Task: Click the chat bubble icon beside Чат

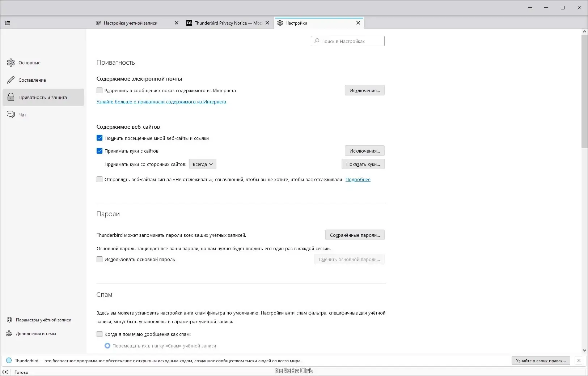Action: [x=11, y=115]
